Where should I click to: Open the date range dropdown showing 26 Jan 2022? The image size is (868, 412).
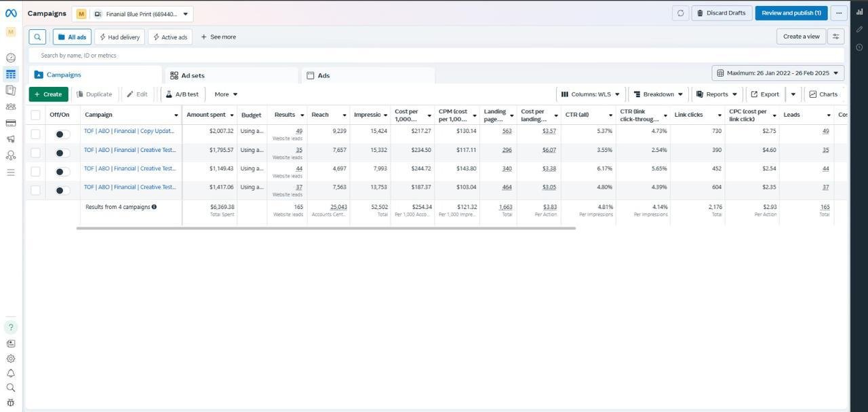tap(777, 72)
